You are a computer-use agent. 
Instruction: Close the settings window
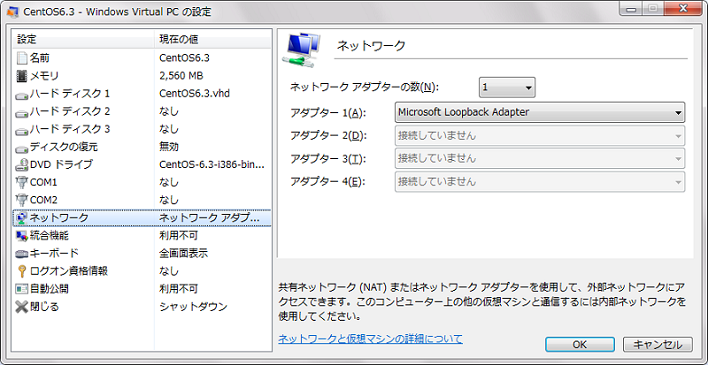click(684, 8)
